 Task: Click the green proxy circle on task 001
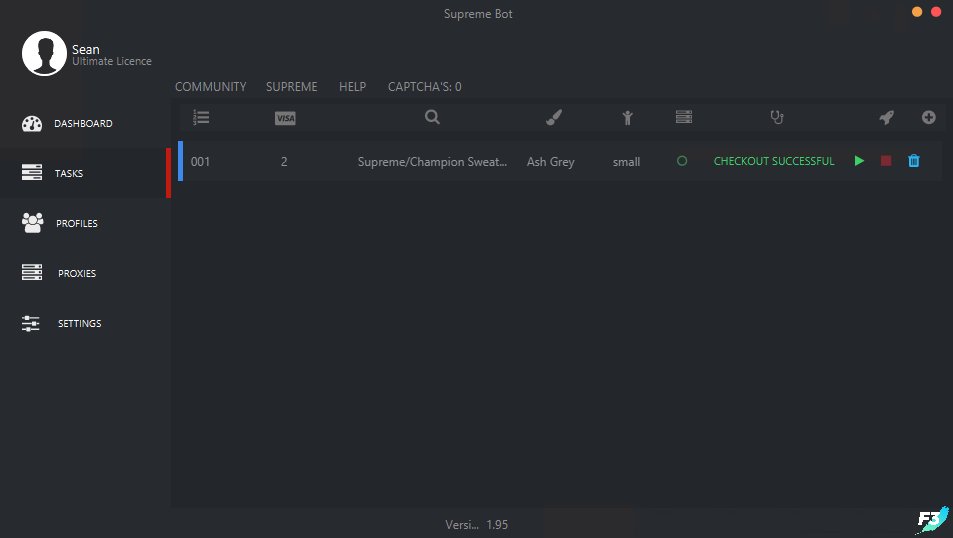point(682,160)
